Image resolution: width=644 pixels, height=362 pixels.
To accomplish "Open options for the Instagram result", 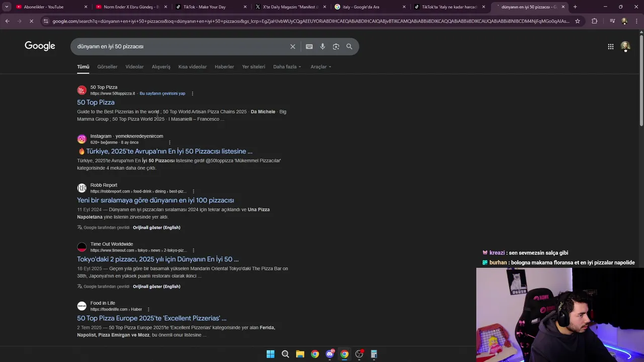I will (170, 142).
